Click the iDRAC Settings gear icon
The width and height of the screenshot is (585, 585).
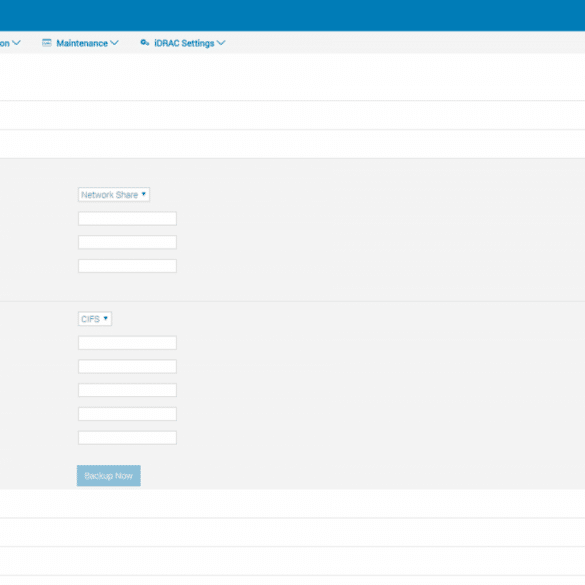click(145, 43)
